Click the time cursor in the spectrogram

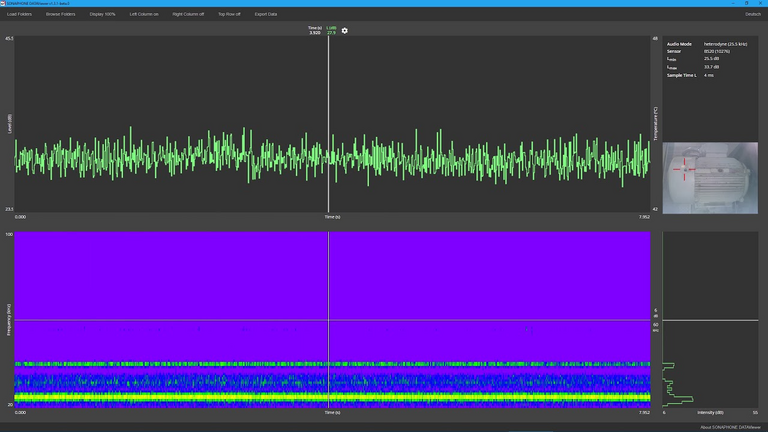pyautogui.click(x=328, y=280)
